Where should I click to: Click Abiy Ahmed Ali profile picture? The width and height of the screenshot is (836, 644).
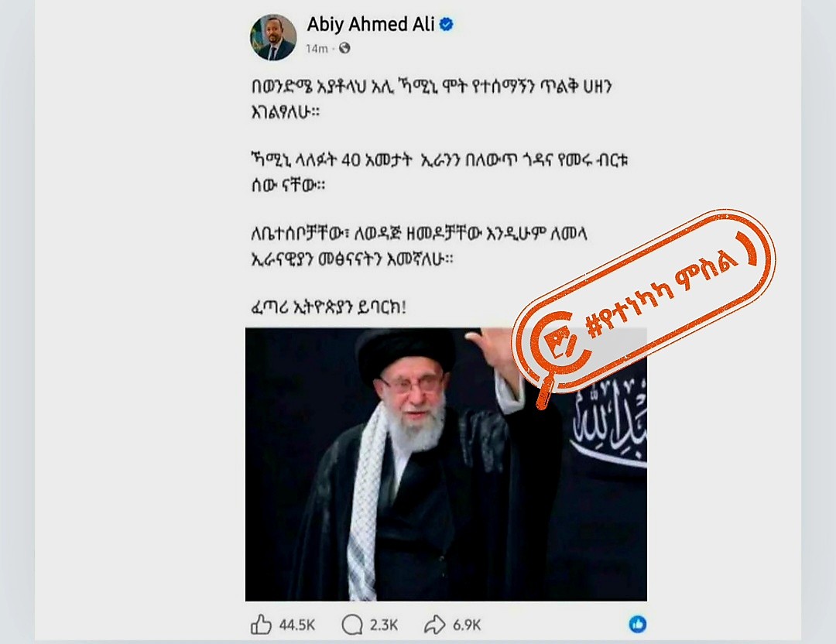(x=273, y=37)
